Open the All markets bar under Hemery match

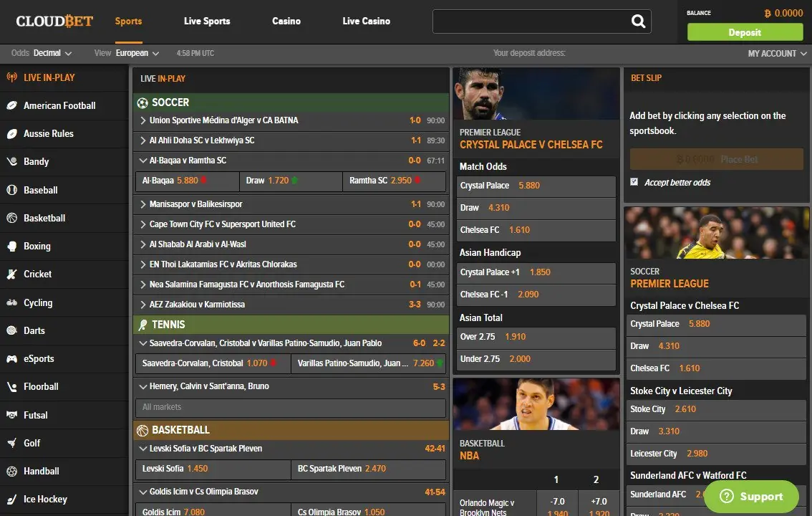point(291,408)
